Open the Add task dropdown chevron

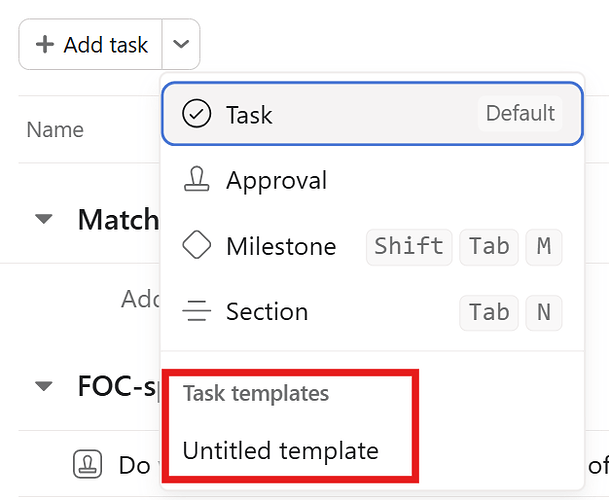coord(181,44)
